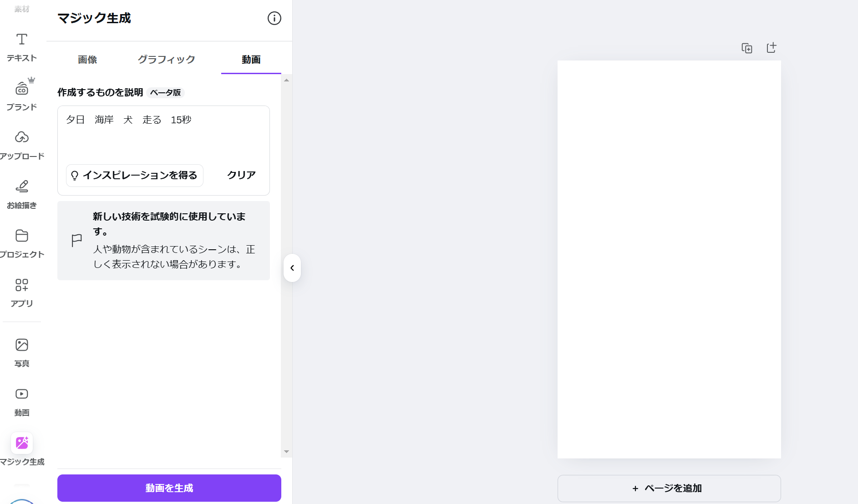Click the flag icon in notice box
The width and height of the screenshot is (858, 504).
[x=77, y=240]
